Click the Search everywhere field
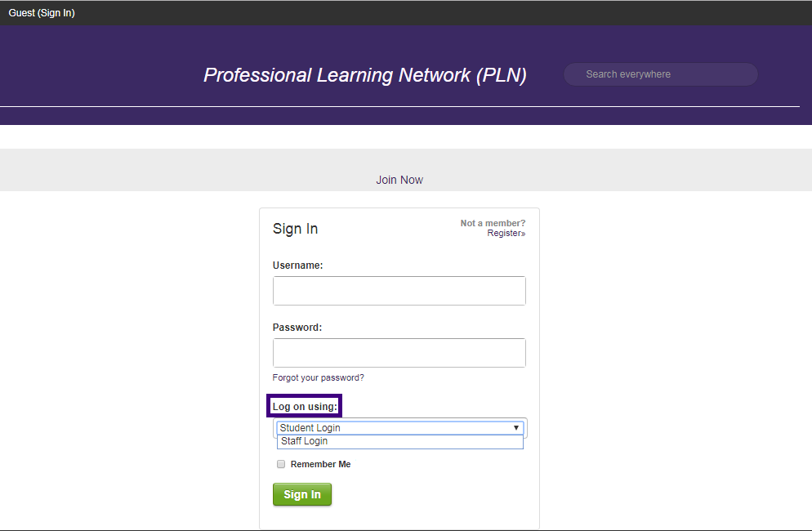The height and width of the screenshot is (531, 812). coord(660,74)
